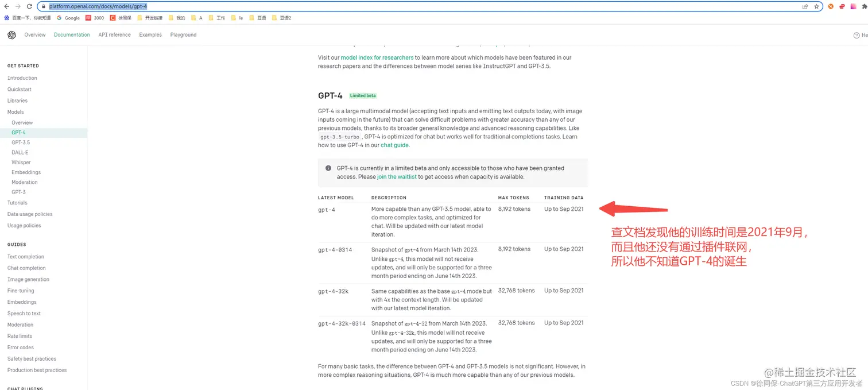Open the Examples tab

150,35
